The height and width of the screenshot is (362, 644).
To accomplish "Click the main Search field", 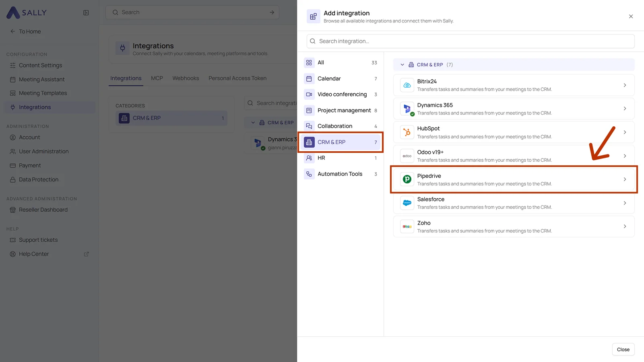I will (192, 12).
